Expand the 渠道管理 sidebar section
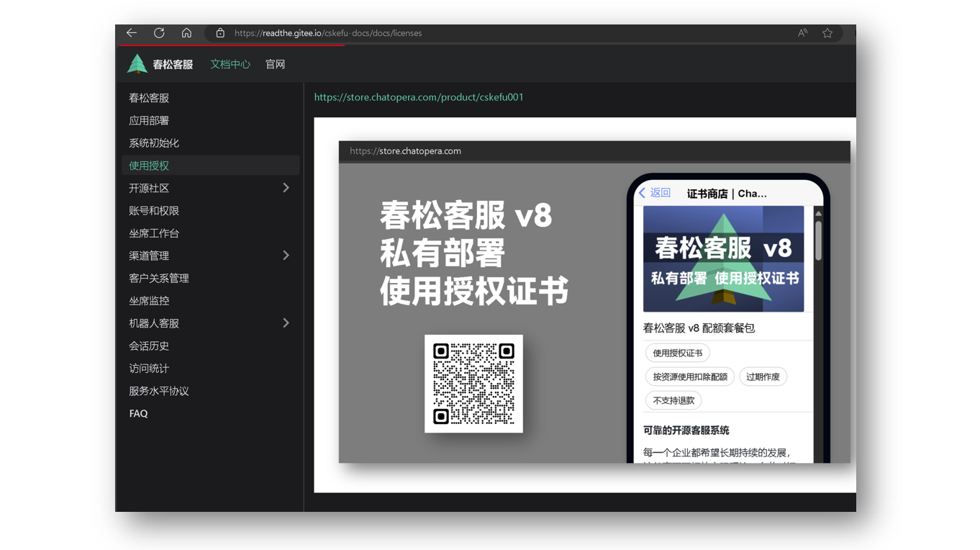The width and height of the screenshot is (980, 550). tap(286, 256)
